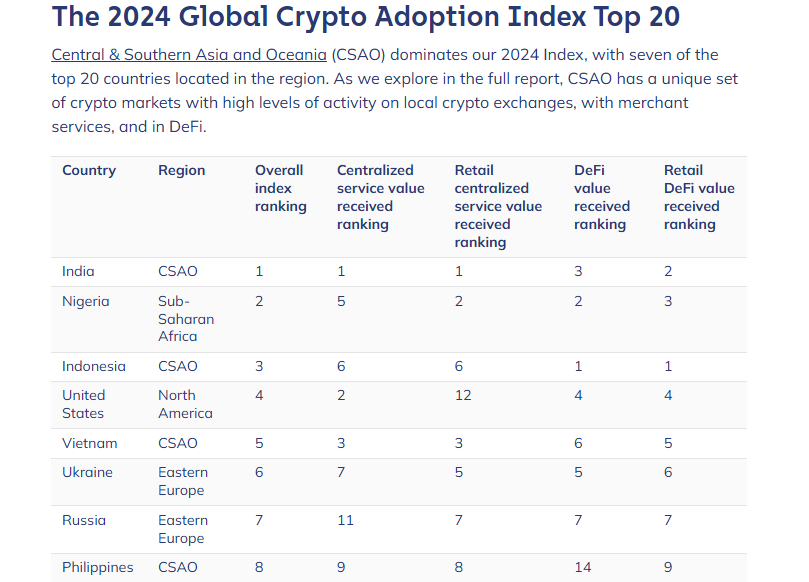
Task: Open the Central & Southern Asia and Oceania link
Action: coord(189,55)
